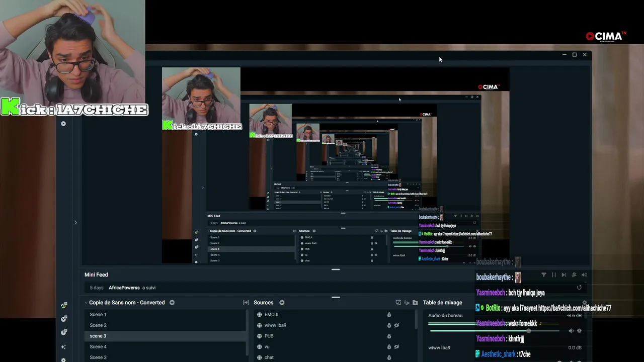Image resolution: width=644 pixels, height=362 pixels.
Task: Click the globe icon of wiww lba9 source
Action: [x=260, y=325]
